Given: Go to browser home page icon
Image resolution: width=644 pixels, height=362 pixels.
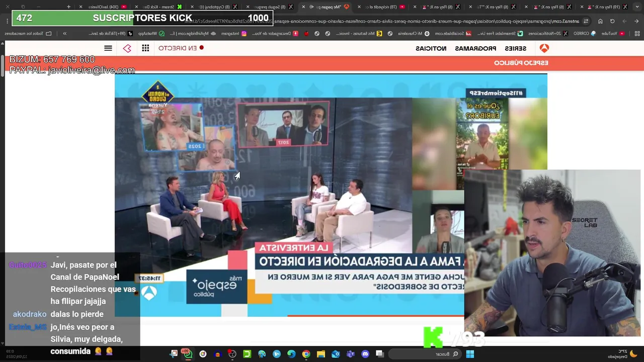Looking at the screenshot, I should pos(600,21).
